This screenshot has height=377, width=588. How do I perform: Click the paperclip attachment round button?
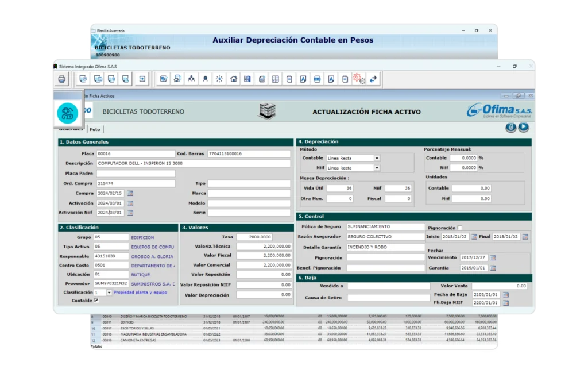[x=510, y=128]
